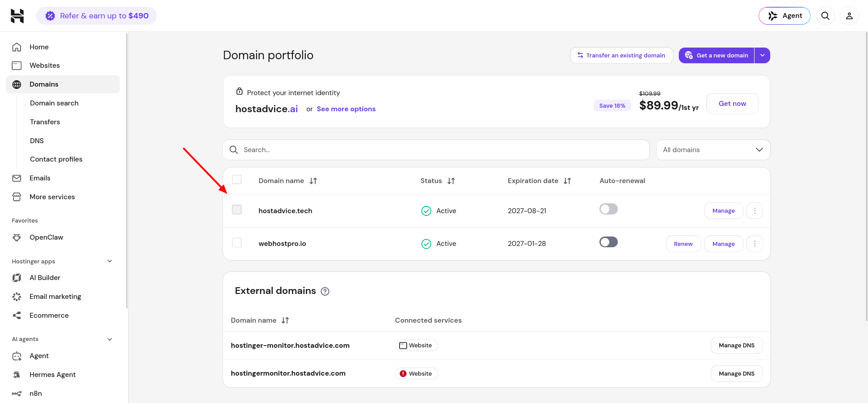Open the Agent button in header
The image size is (868, 403).
(x=784, y=16)
